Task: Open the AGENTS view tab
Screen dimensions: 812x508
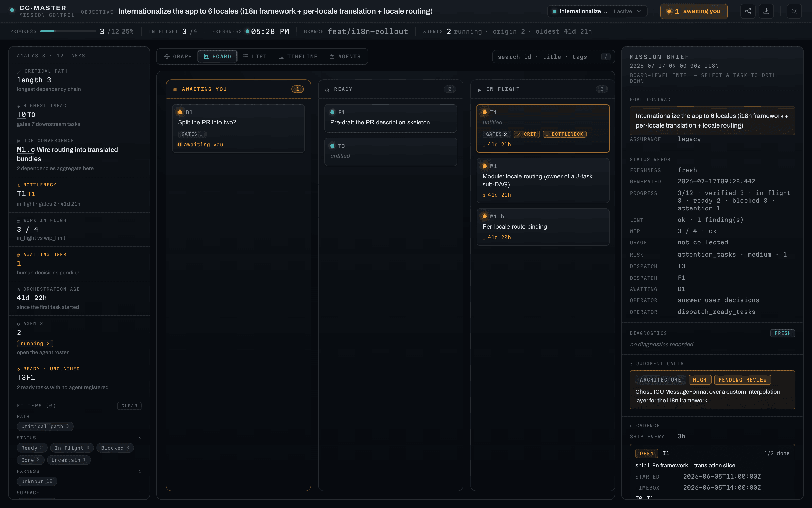Action: pos(345,56)
